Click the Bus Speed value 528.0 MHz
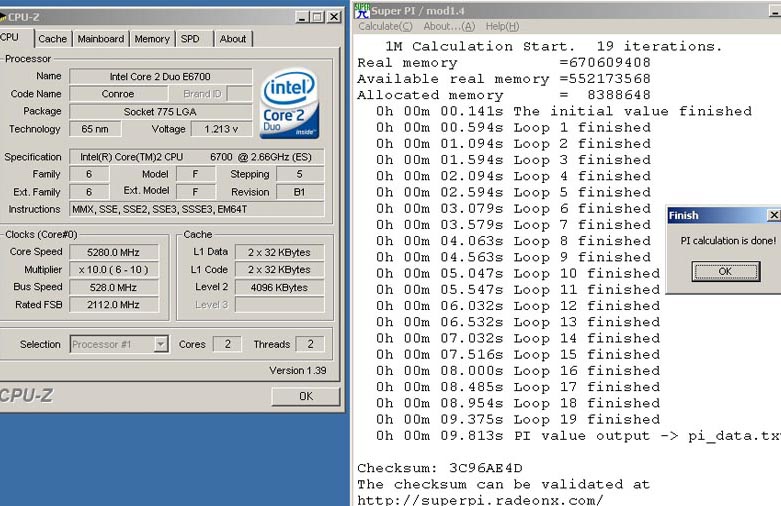 114,287
